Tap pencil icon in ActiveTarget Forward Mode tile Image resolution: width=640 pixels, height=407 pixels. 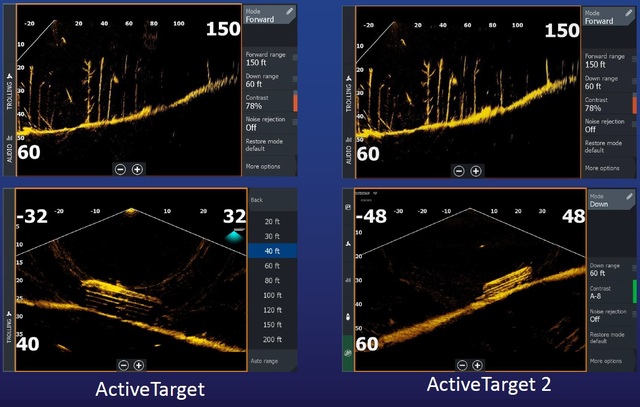(289, 11)
